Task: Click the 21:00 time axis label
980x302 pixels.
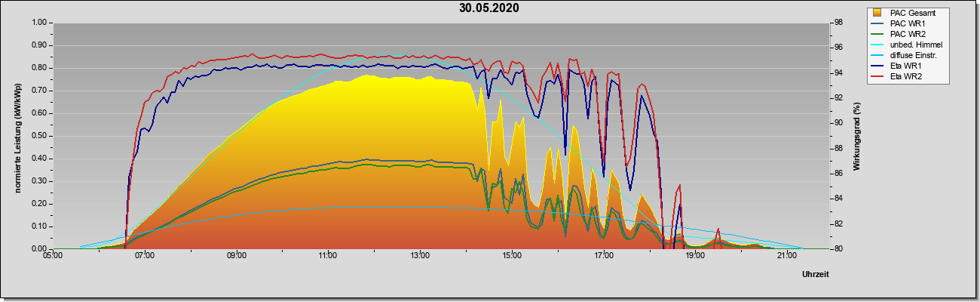Action: tap(786, 257)
